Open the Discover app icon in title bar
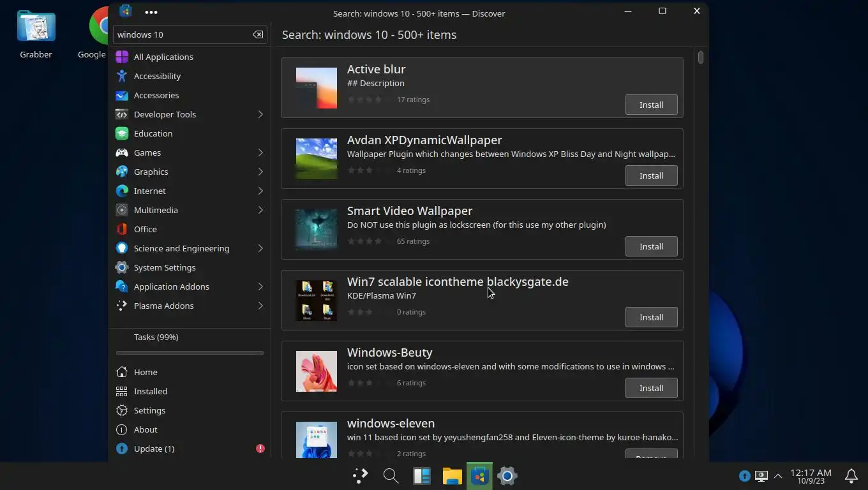This screenshot has height=490, width=868. click(x=126, y=11)
